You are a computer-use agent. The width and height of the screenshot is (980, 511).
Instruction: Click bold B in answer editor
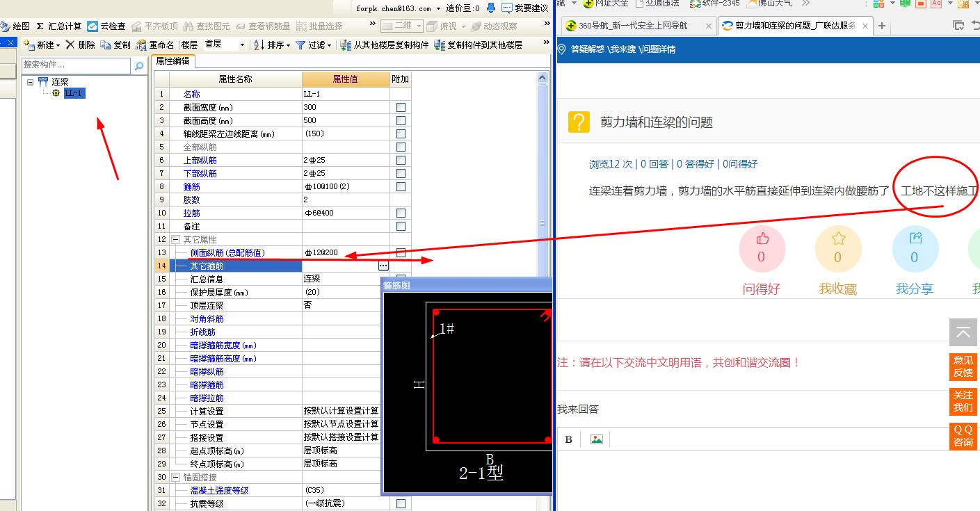[x=568, y=439]
